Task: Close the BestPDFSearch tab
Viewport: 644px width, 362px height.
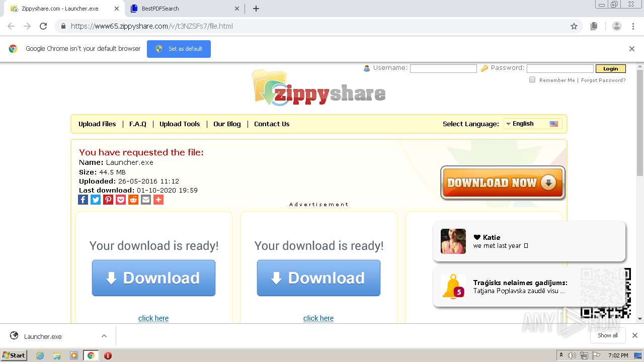Action: click(x=237, y=9)
